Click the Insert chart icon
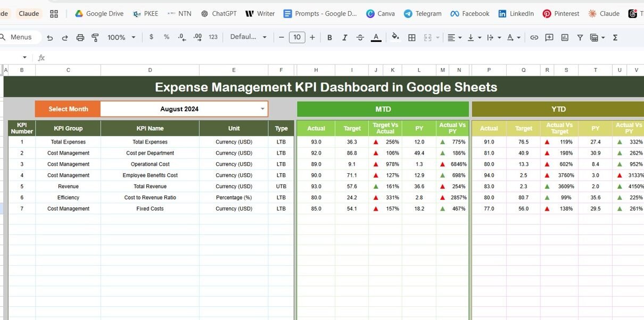This screenshot has height=320, width=644. 565,37
